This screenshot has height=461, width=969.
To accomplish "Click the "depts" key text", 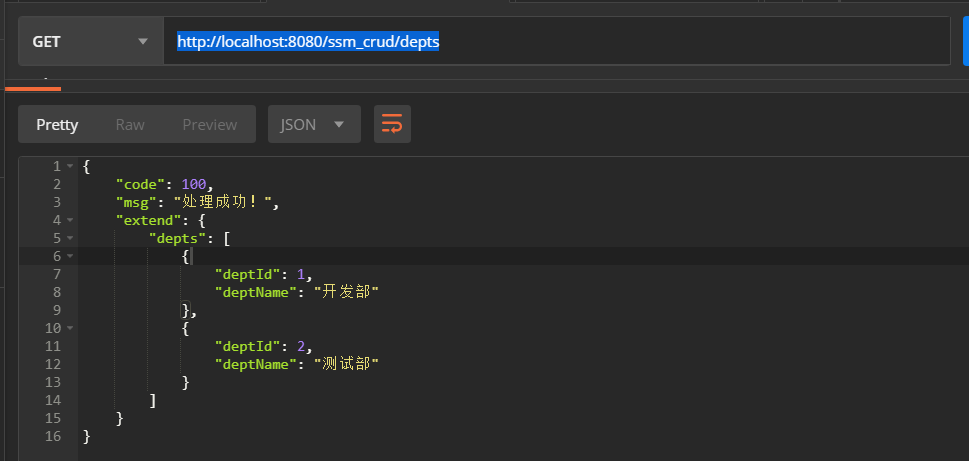I will (x=178, y=238).
